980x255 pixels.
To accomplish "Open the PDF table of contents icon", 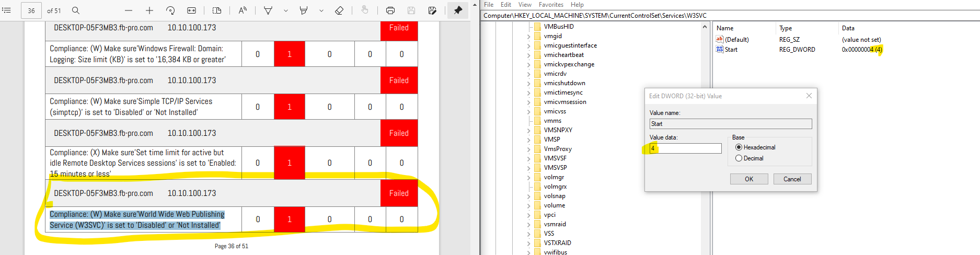I will tap(7, 10).
